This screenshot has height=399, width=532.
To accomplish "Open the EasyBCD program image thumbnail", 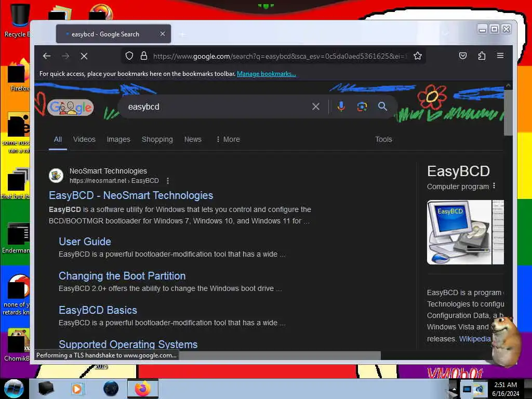I will click(x=459, y=232).
